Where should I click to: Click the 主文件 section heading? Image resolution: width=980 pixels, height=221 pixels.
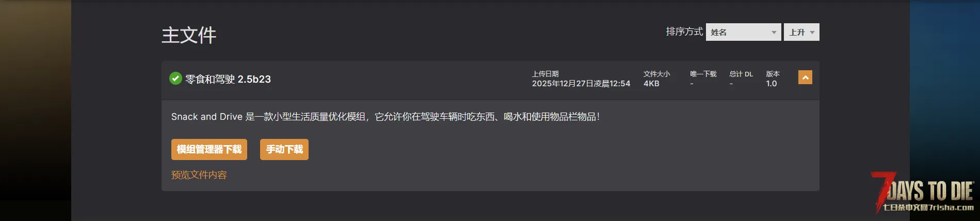(189, 35)
